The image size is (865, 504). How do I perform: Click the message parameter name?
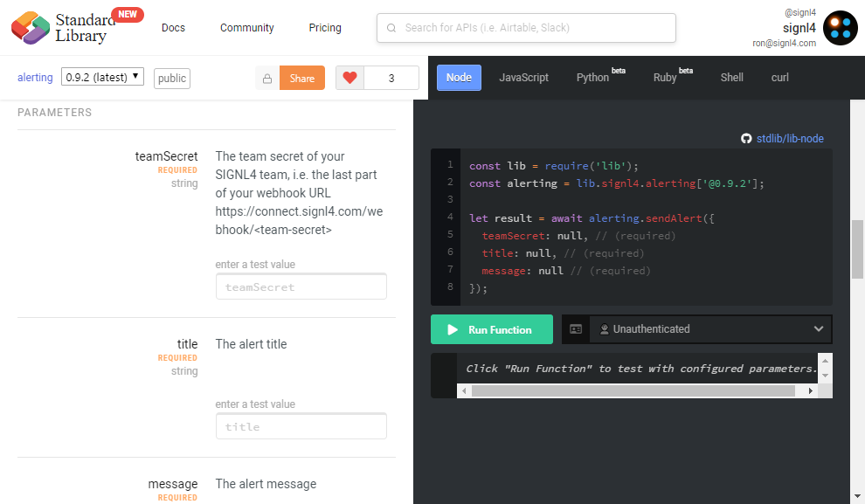(173, 484)
